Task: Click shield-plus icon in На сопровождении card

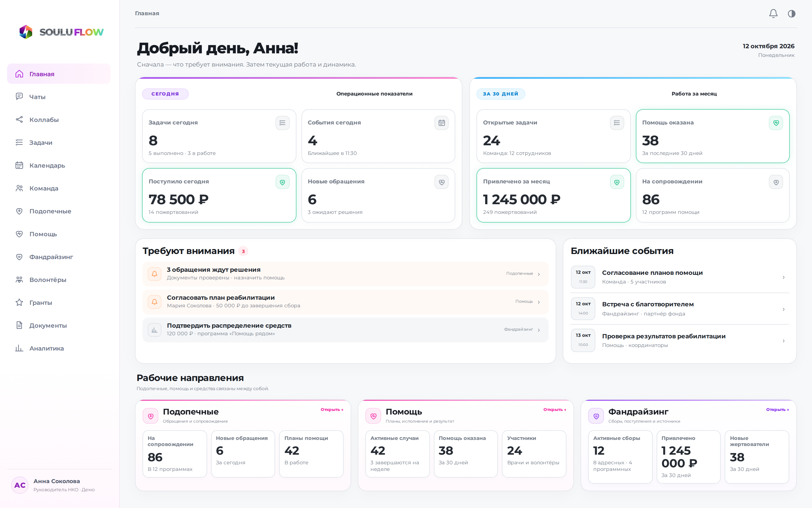Action: 776,182
